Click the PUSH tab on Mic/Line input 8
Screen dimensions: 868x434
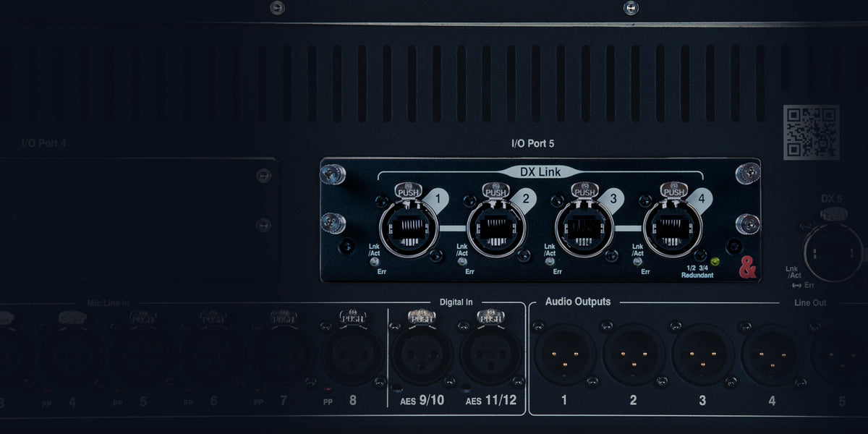[353, 316]
